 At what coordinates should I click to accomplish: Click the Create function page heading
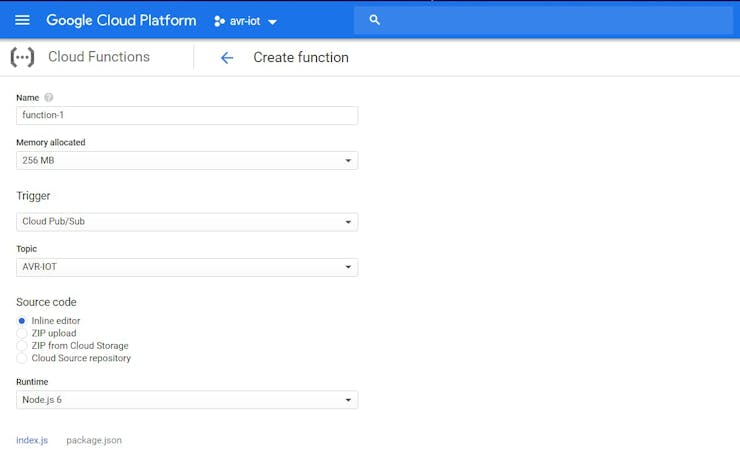[x=301, y=57]
